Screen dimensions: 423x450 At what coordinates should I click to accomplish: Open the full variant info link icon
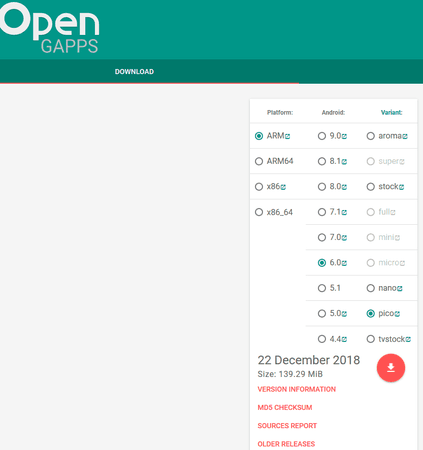tap(393, 212)
